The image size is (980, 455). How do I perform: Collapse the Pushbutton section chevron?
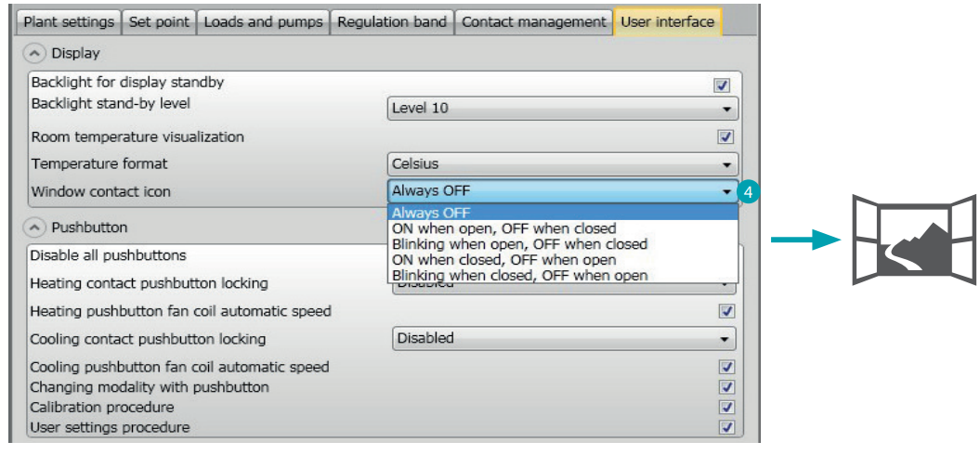coord(33,228)
